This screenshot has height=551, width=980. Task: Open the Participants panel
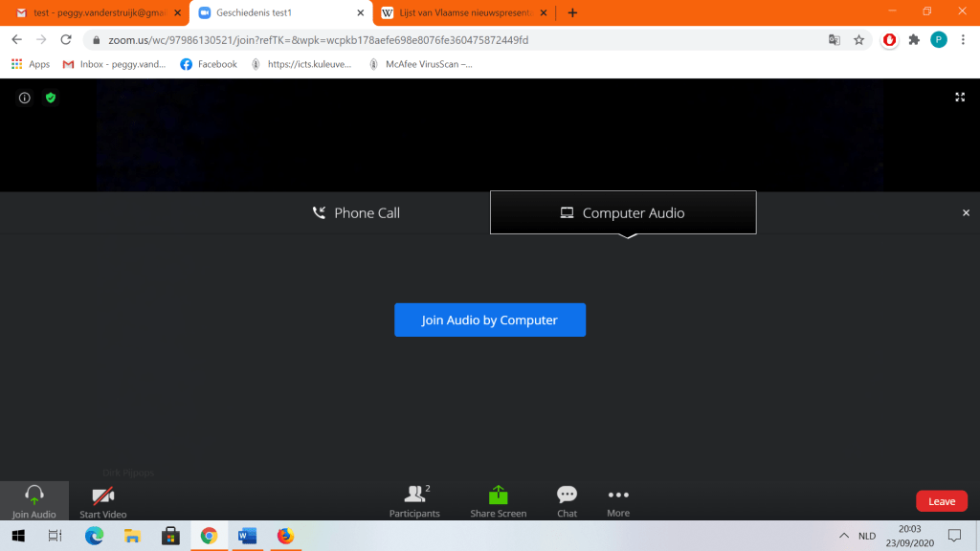tap(414, 496)
